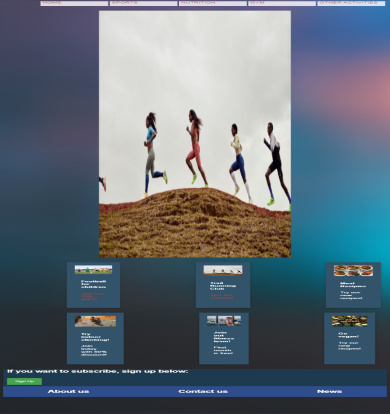Viewport: 390px width, 414px height.
Task: Click the Trail Running Club card image
Action: 223,270
